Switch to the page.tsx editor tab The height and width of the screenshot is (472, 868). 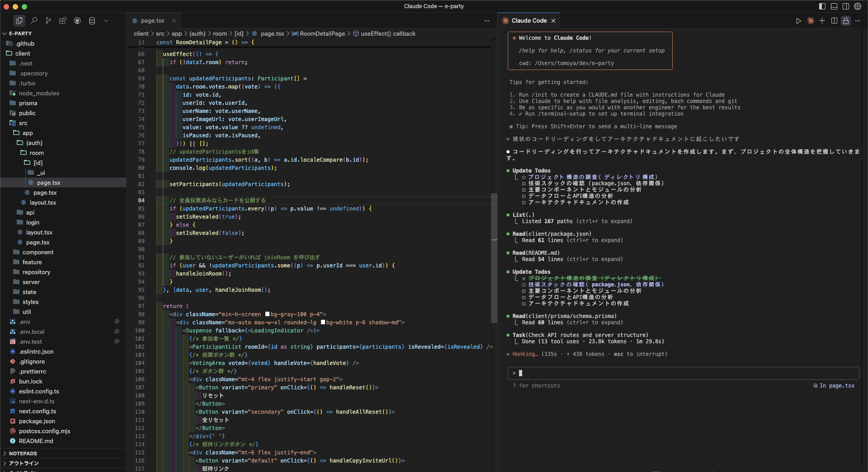[152, 21]
